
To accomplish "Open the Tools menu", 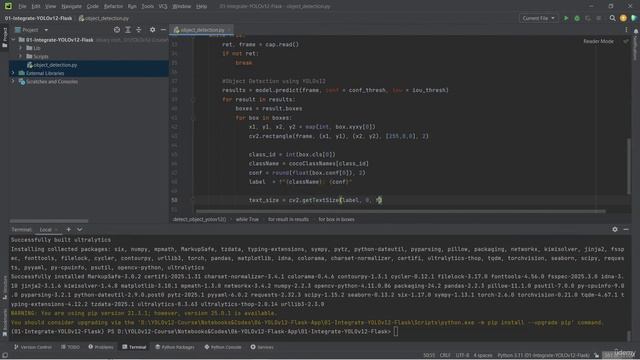I will tap(147, 6).
